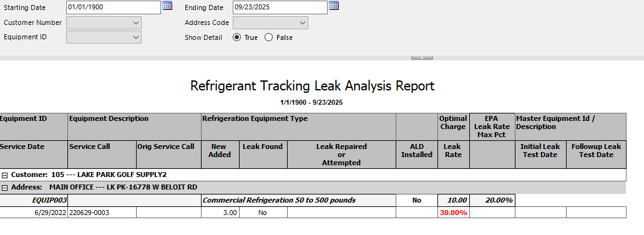Select the True option for Show Detail
The width and height of the screenshot is (644, 235).
click(x=237, y=37)
